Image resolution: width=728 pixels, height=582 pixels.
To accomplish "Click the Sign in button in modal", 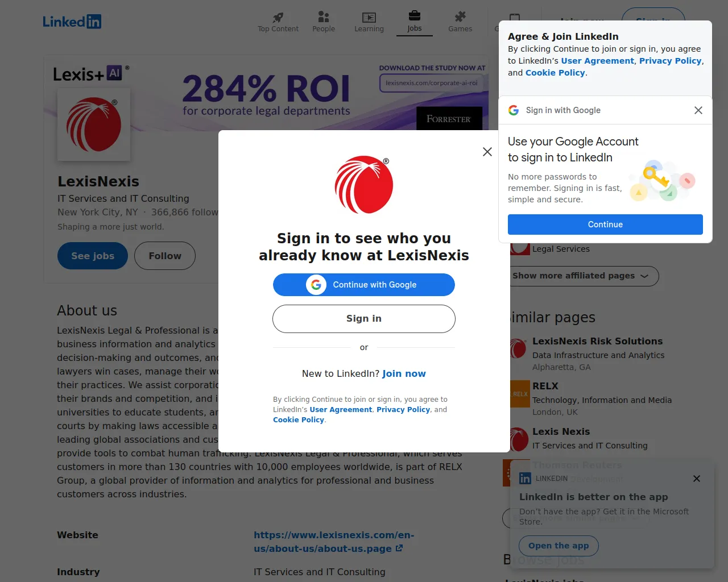I will click(364, 319).
